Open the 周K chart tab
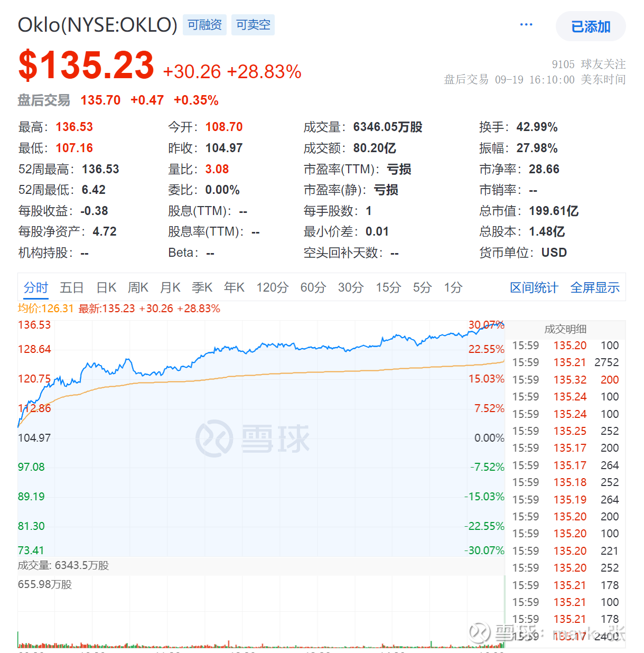Viewport: 644px width, 653px height. (x=138, y=287)
